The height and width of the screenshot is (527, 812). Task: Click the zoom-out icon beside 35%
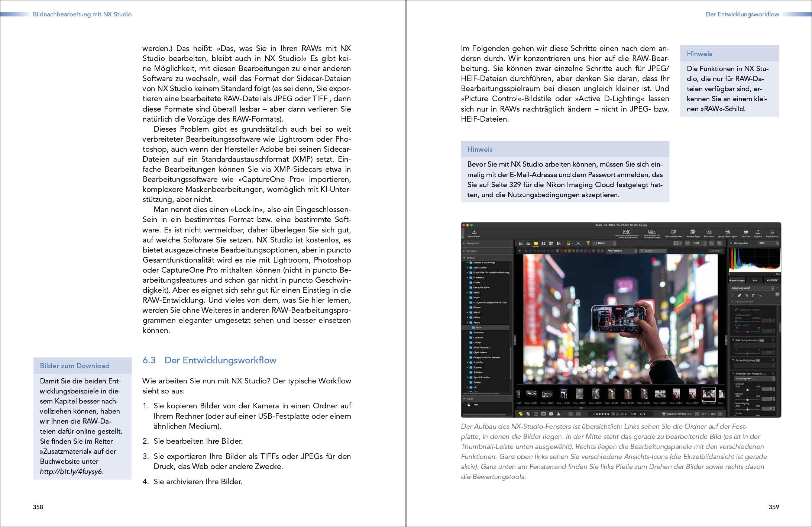point(711,243)
